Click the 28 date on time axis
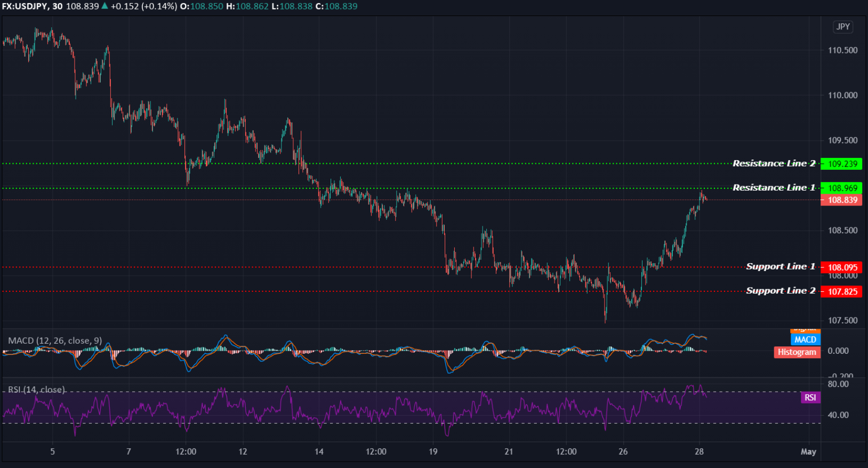 point(699,451)
